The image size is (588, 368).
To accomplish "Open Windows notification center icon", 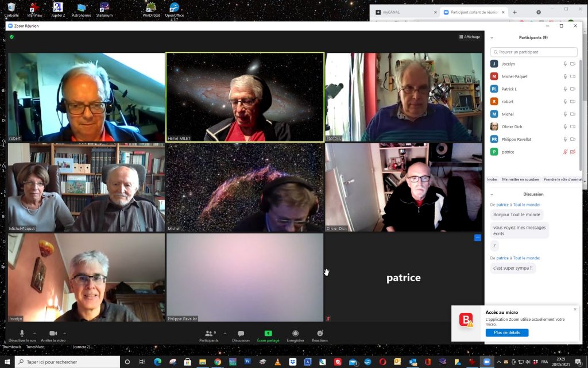I will (x=579, y=362).
